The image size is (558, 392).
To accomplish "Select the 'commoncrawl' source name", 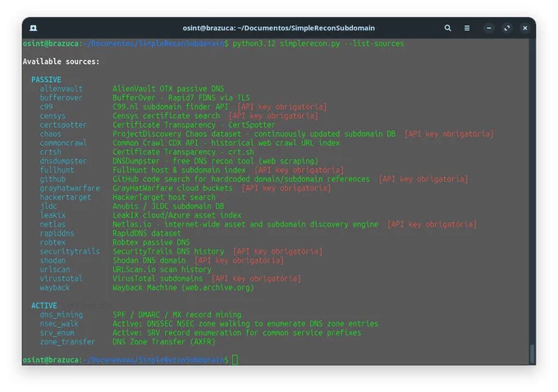I will [63, 143].
